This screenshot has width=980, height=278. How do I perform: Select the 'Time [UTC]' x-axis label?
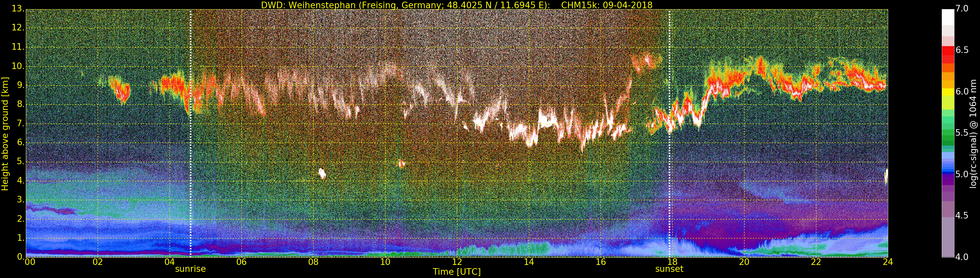click(x=457, y=272)
